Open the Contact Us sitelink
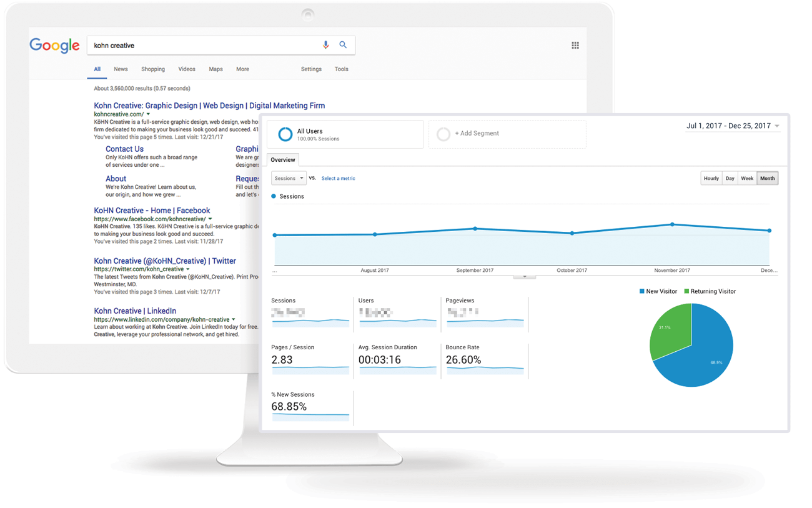812x508 pixels. pyautogui.click(x=124, y=149)
